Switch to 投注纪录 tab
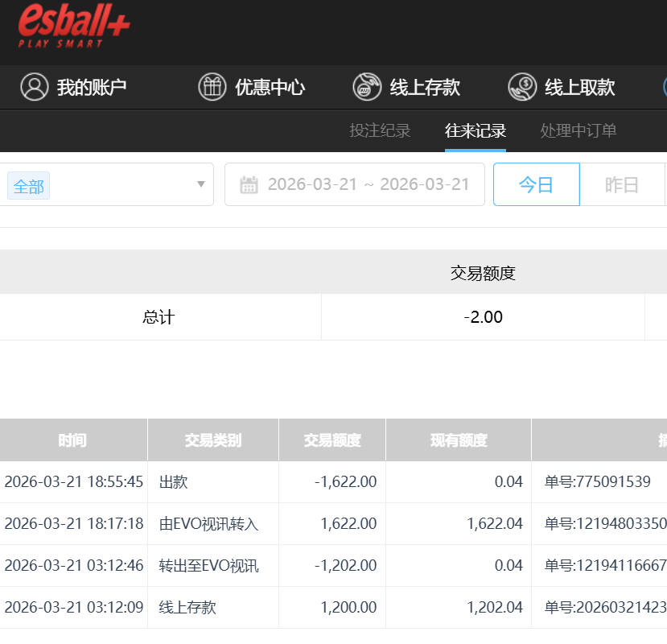The image size is (667, 644). point(380,130)
